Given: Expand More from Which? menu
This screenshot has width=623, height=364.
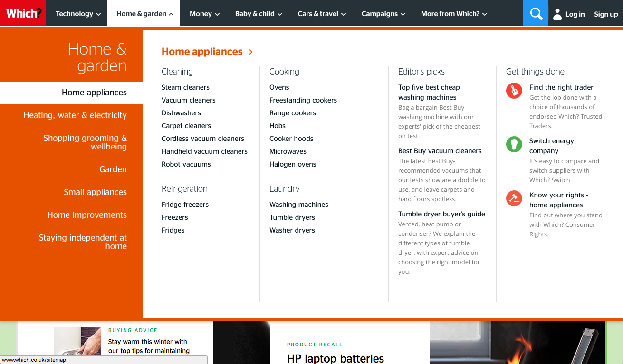Looking at the screenshot, I should click(454, 14).
